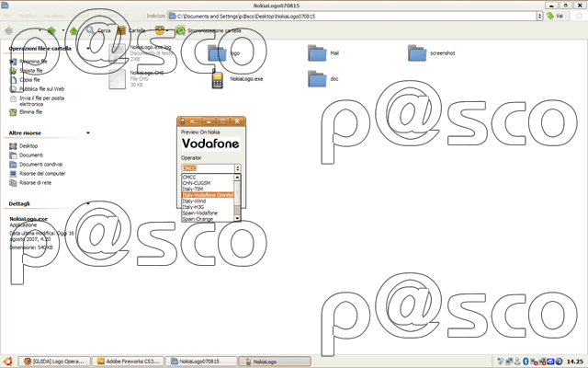The width and height of the screenshot is (588, 368).
Task: Click the Explorer address bar path field
Action: point(353,17)
